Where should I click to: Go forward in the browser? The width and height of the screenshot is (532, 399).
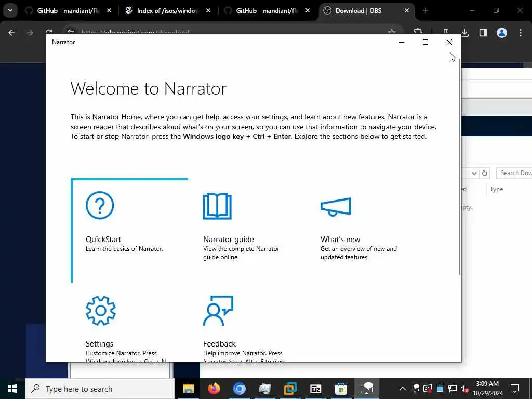(x=30, y=33)
